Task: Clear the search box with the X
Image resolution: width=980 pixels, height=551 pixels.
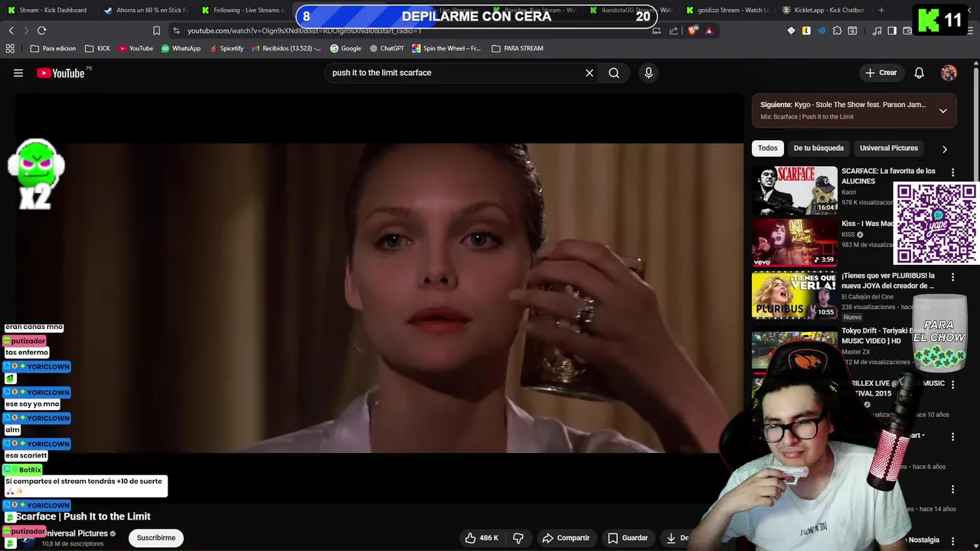Action: tap(590, 73)
